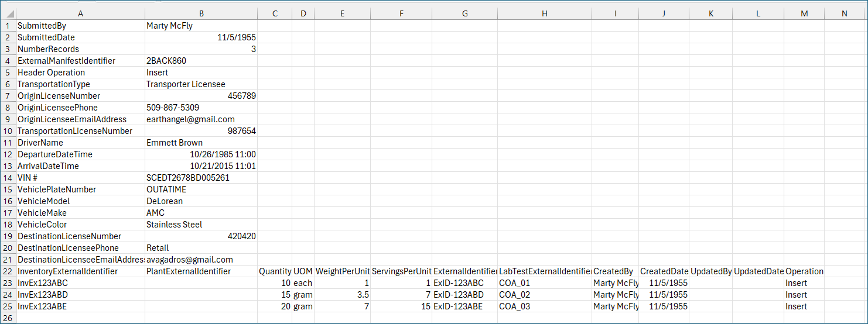Select the COA_03 cell
The image size is (868, 324).
pyautogui.click(x=545, y=306)
